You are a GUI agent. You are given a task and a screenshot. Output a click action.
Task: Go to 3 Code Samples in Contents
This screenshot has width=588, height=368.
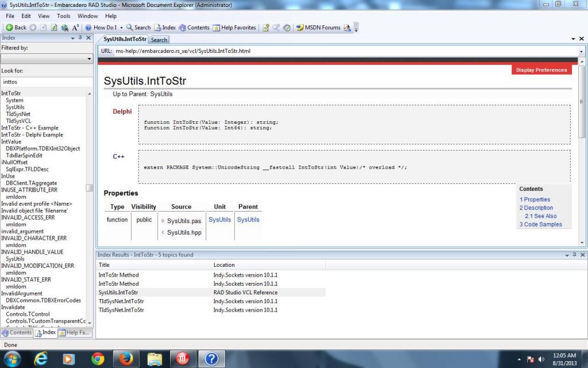point(541,224)
